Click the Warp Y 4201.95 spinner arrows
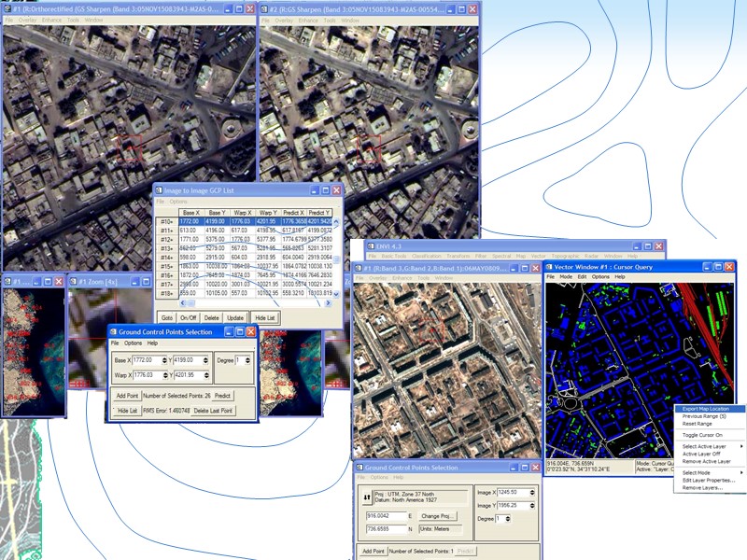The image size is (747, 560). 206,375
